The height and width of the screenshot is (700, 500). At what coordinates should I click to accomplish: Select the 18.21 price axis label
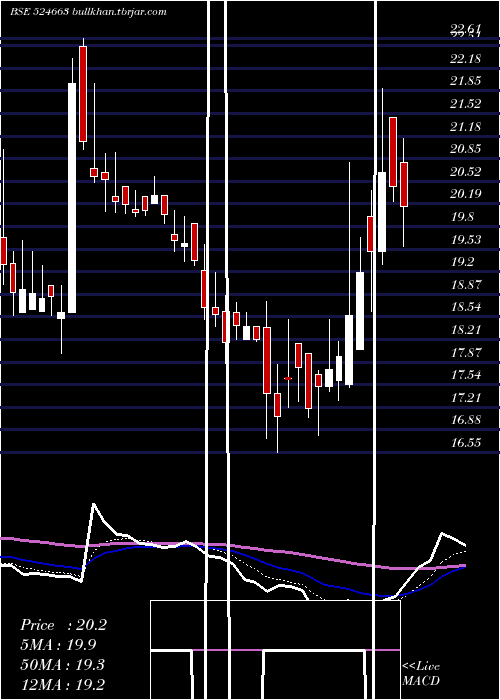(466, 330)
